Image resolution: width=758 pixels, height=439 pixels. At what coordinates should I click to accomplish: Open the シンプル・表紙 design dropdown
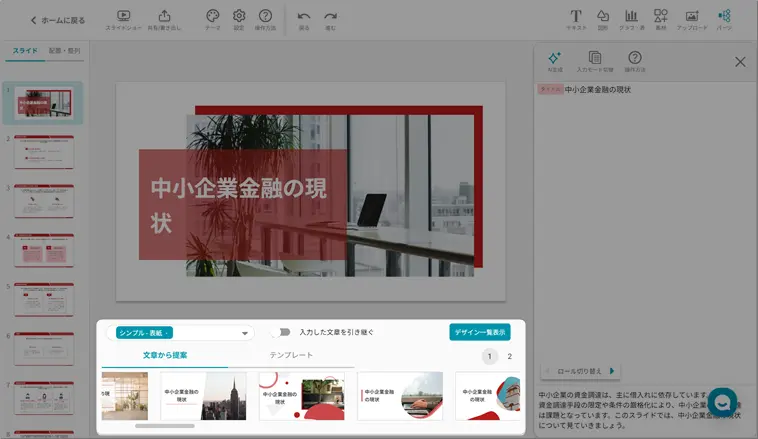coord(180,333)
